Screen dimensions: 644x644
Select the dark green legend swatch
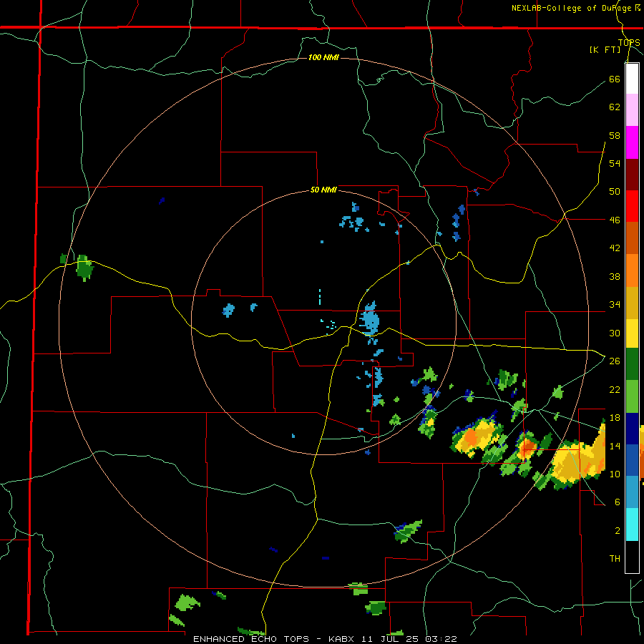point(632,364)
